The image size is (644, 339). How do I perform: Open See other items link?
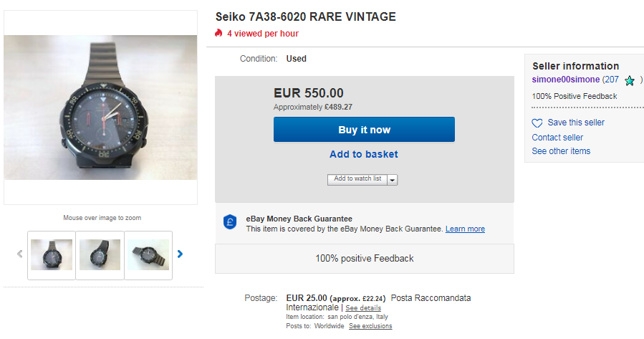(561, 151)
